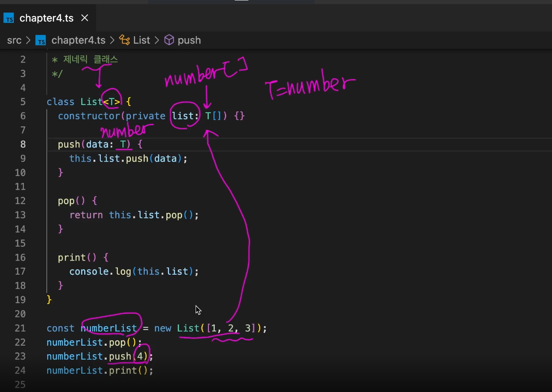Click the class symbol icon beside List
The width and height of the screenshot is (552, 392).
pos(125,40)
